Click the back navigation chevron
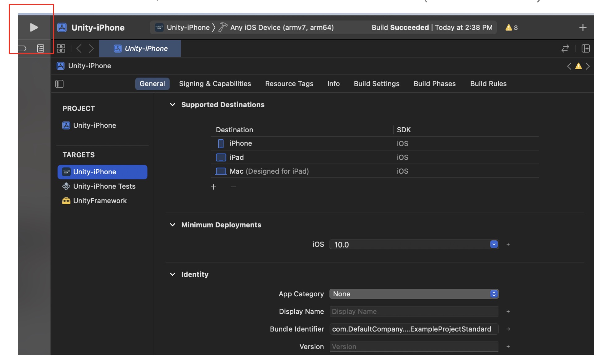602x364 pixels. coord(79,48)
